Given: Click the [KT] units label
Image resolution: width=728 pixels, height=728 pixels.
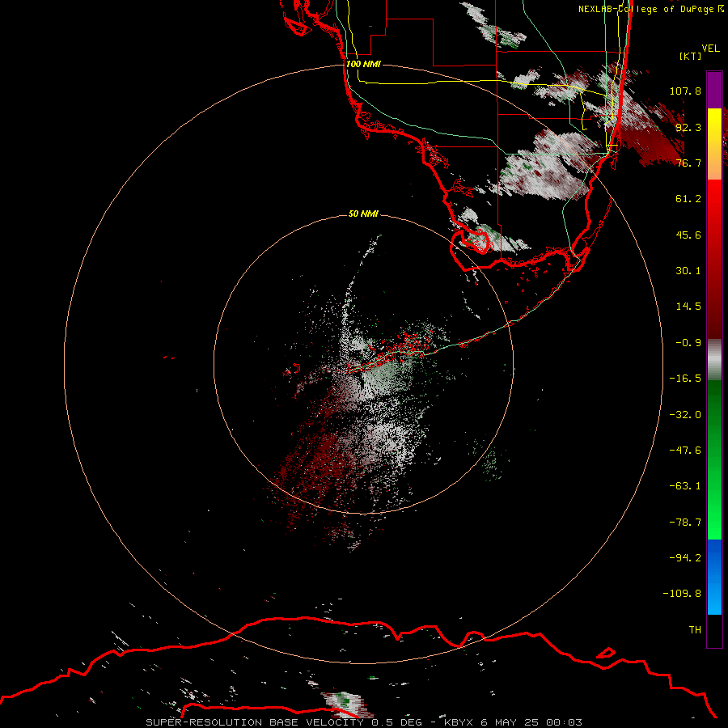Looking at the screenshot, I should (x=691, y=56).
